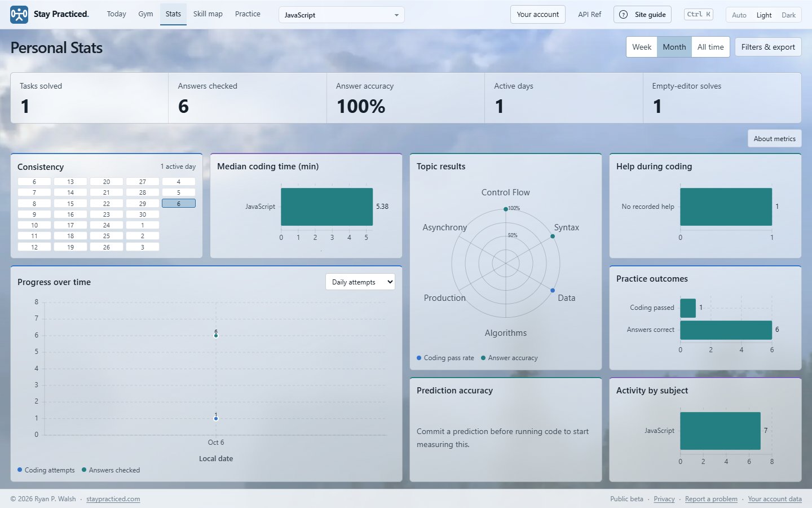
Task: Open the Gym section
Action: click(x=145, y=14)
